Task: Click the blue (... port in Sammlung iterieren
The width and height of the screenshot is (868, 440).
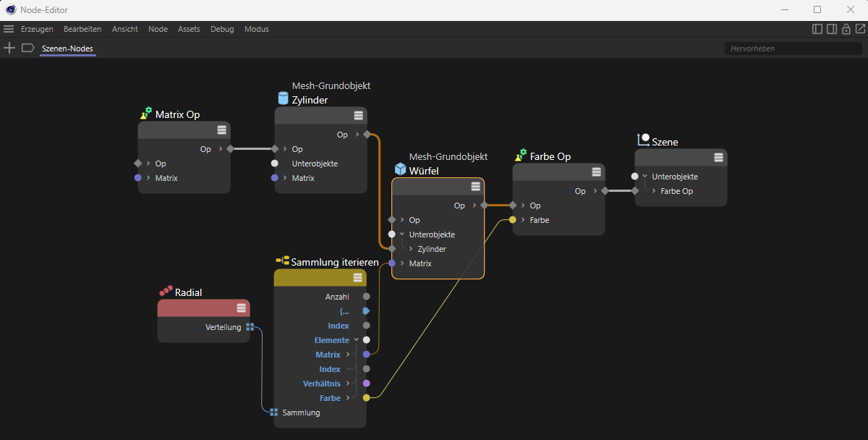Action: 367,311
